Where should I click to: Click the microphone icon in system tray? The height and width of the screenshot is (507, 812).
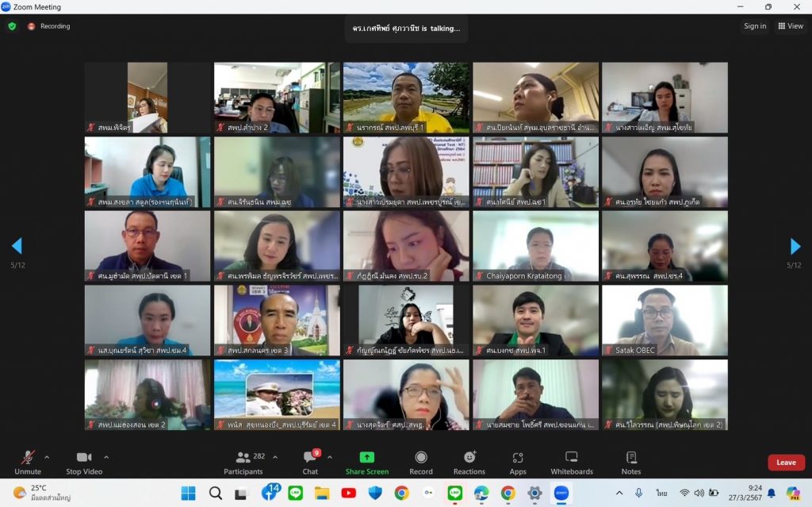(x=639, y=493)
